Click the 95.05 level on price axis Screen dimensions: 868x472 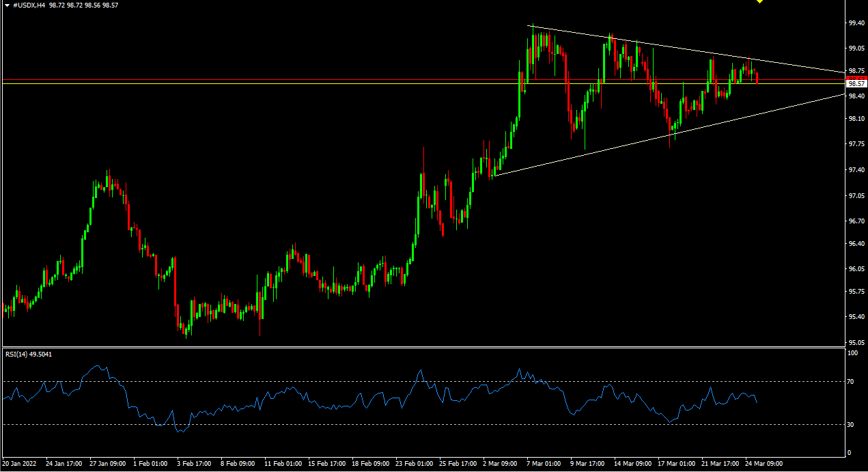856,343
